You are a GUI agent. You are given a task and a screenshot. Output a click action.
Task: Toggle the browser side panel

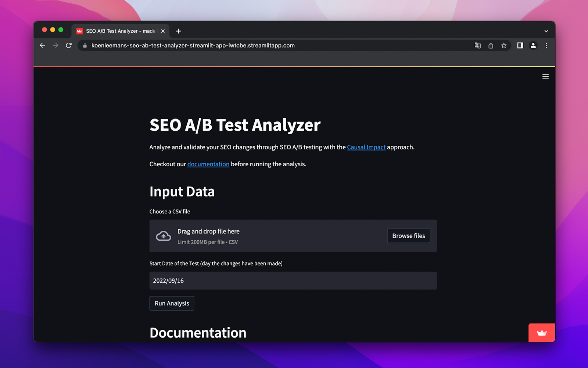tap(520, 46)
